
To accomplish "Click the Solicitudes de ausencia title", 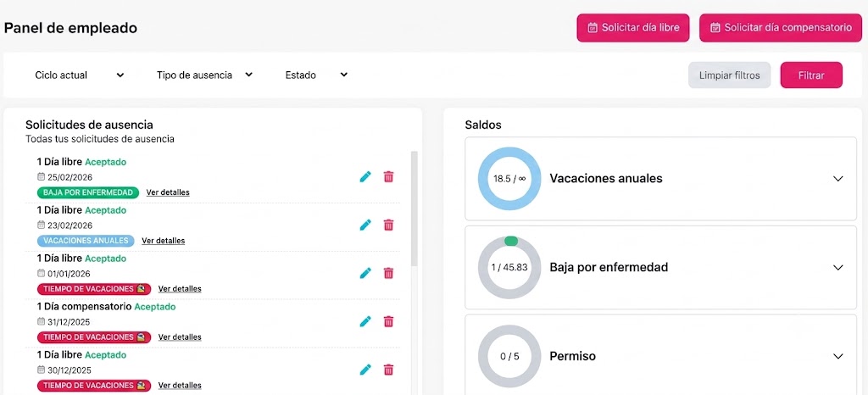I will click(89, 125).
